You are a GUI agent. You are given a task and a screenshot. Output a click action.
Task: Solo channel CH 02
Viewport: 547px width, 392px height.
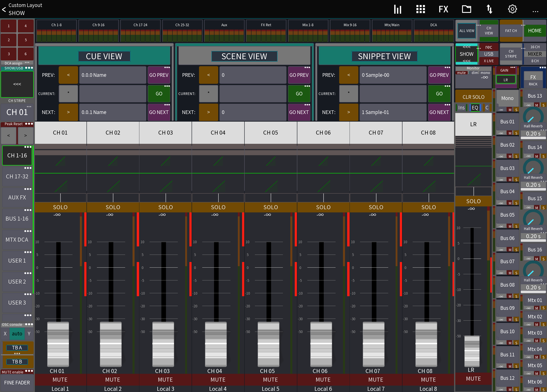coord(113,207)
